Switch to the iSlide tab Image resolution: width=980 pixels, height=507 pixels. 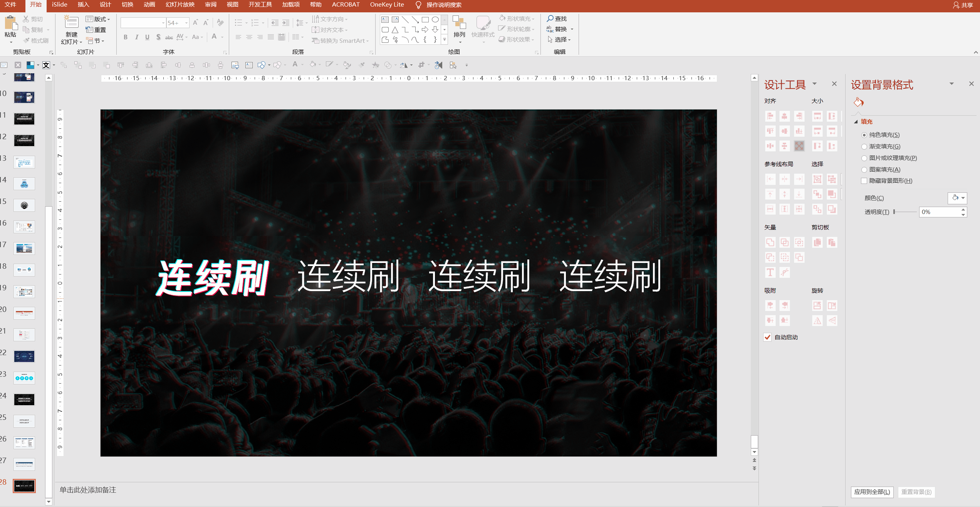pos(60,5)
